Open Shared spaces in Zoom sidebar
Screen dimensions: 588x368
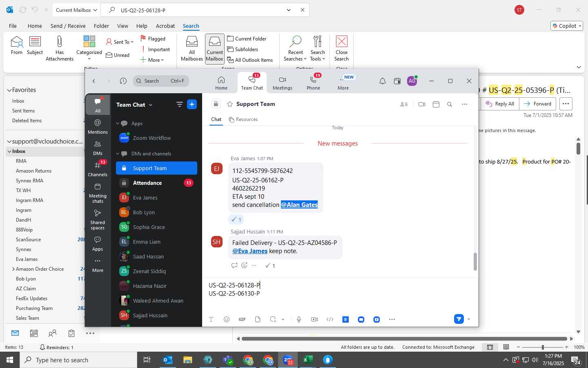[x=98, y=220]
